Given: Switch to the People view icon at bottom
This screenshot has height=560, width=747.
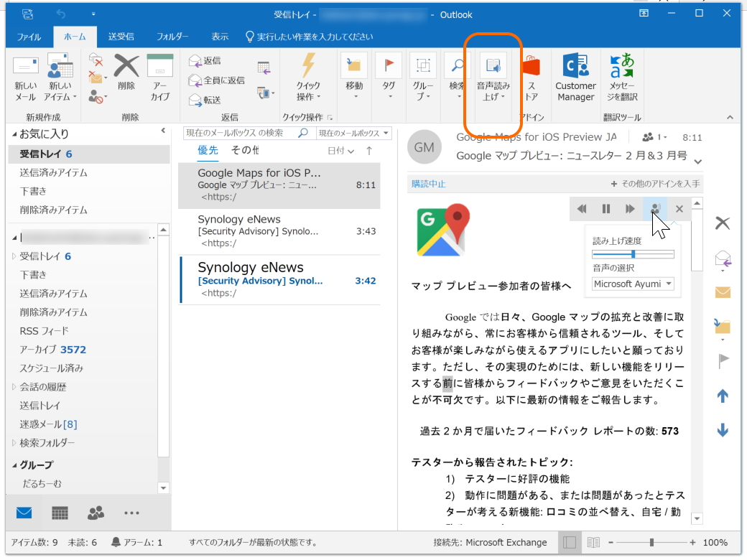Looking at the screenshot, I should [96, 513].
